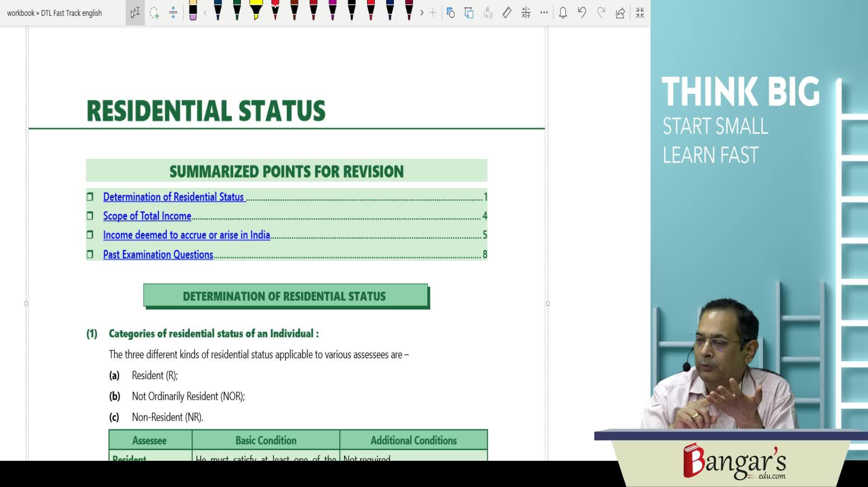
Task: Add a new pen with plus button
Action: [433, 13]
